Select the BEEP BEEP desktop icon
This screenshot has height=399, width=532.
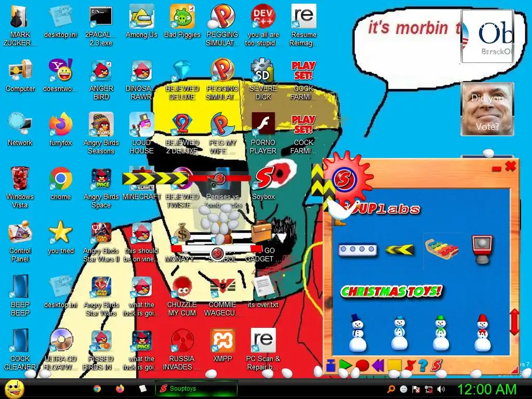20,296
